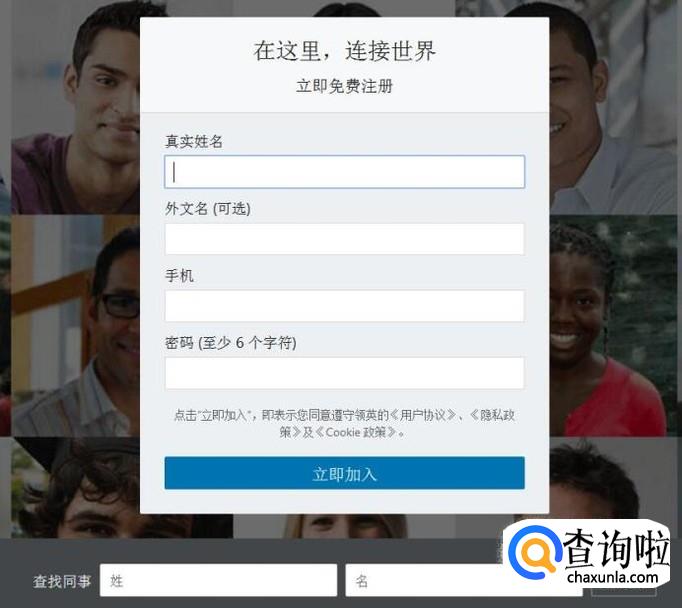The height and width of the screenshot is (608, 682).
Task: Click photo of man wearing glasses
Action: click(76, 325)
